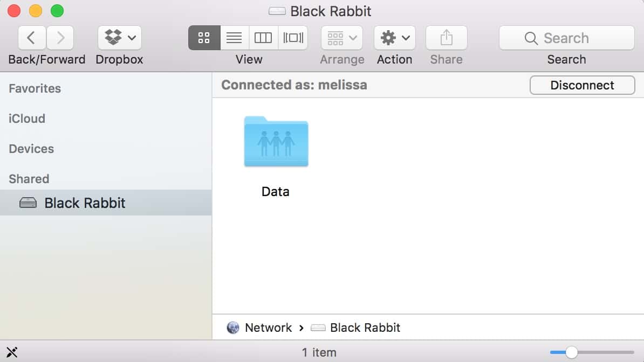
Task: Open the Dropbox toolbar menu
Action: click(x=120, y=38)
